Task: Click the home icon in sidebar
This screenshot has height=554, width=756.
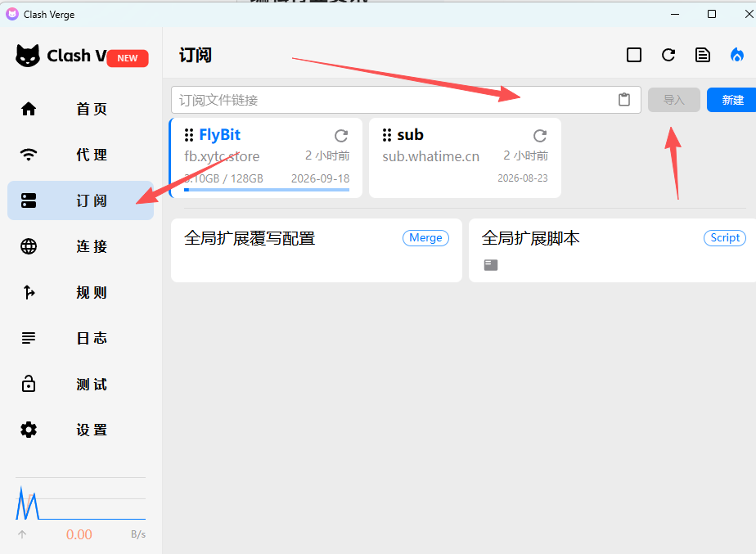Action: (29, 109)
